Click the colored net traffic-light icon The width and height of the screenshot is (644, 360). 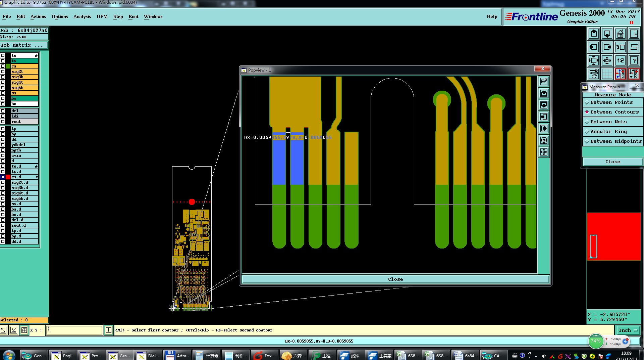click(621, 74)
